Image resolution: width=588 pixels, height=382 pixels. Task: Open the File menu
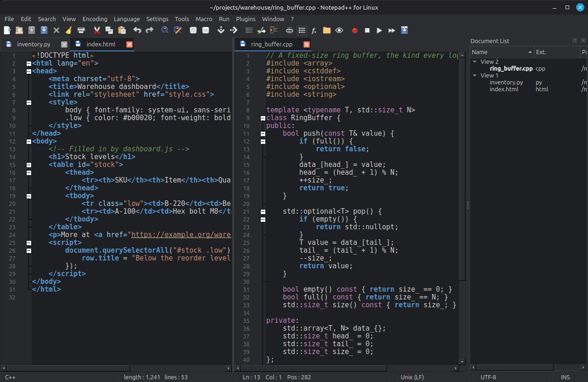pos(9,19)
